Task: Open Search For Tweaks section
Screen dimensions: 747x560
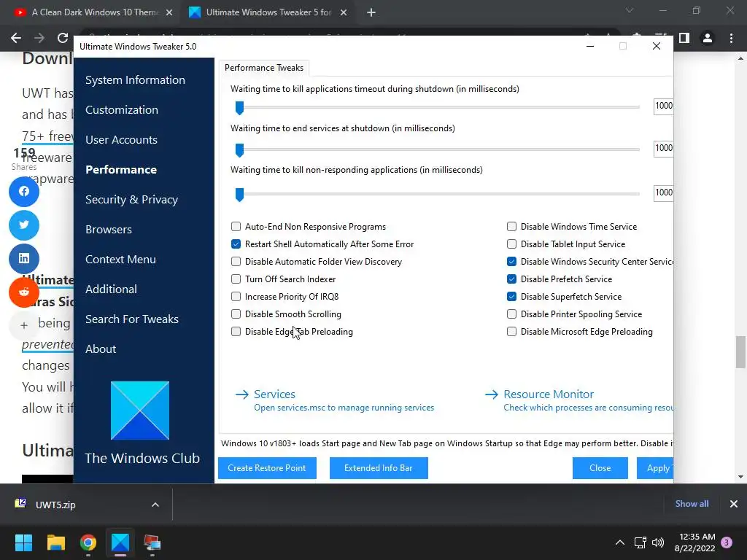Action: click(132, 319)
